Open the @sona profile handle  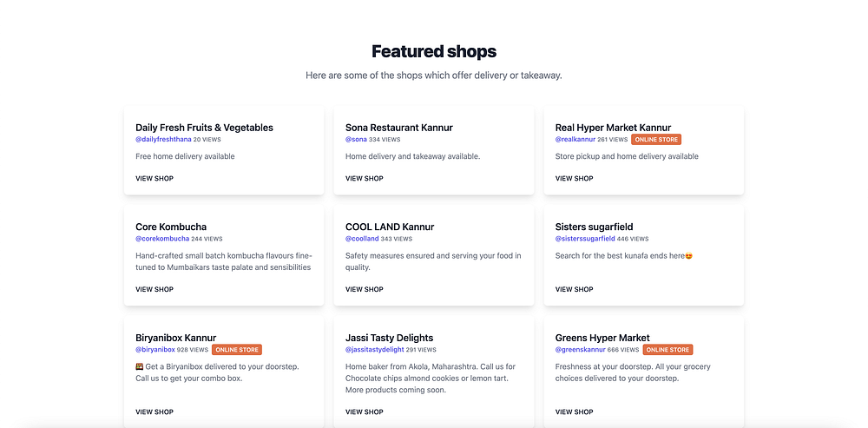[x=356, y=139]
